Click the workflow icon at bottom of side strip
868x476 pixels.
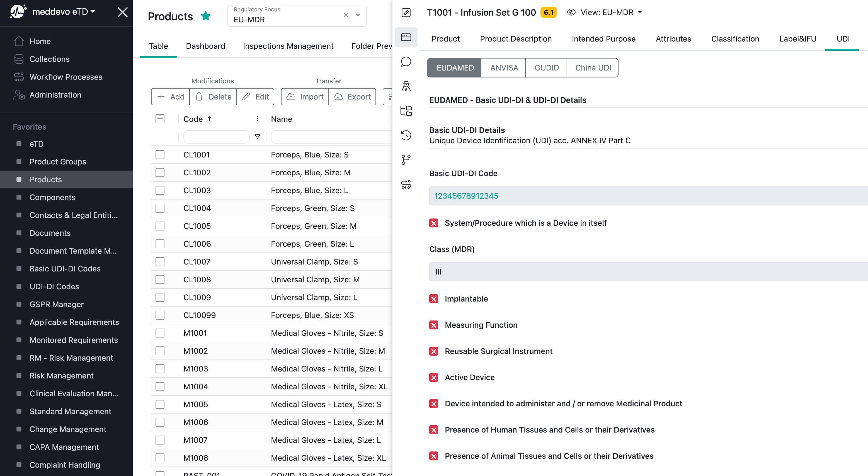(x=406, y=184)
